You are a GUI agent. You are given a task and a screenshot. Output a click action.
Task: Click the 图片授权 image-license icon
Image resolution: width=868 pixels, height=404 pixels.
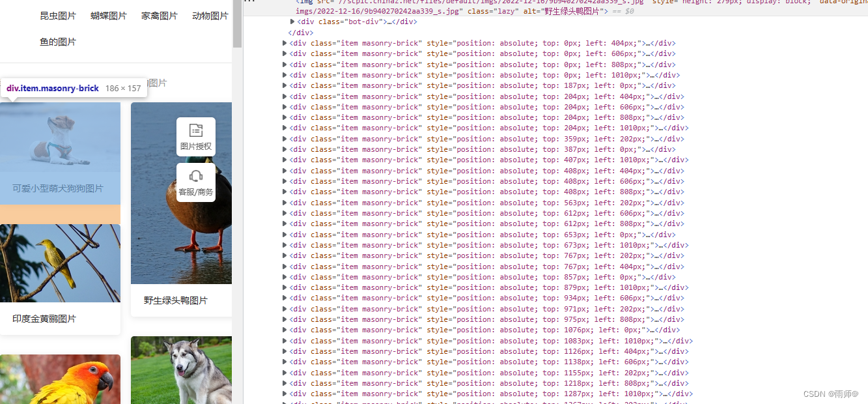[195, 136]
